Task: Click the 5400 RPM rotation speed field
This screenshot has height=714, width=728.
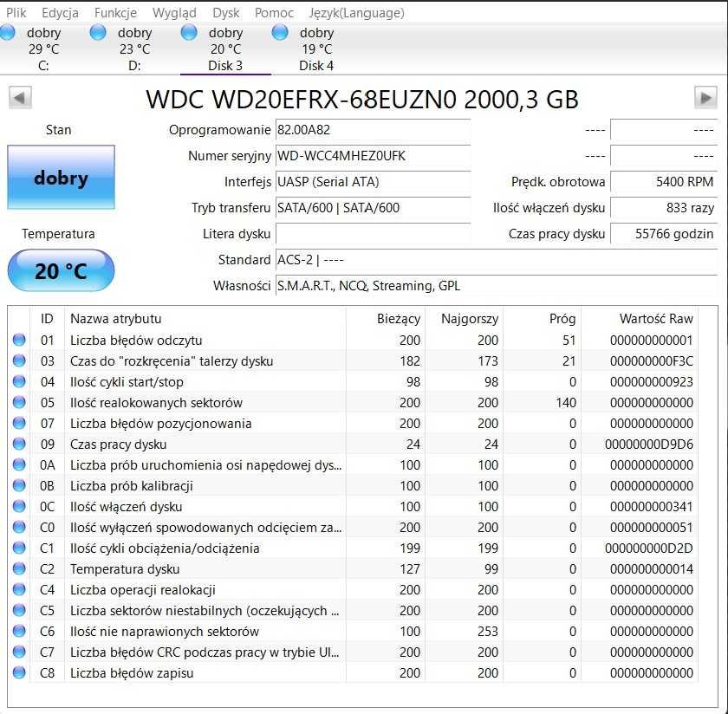Action: [664, 182]
